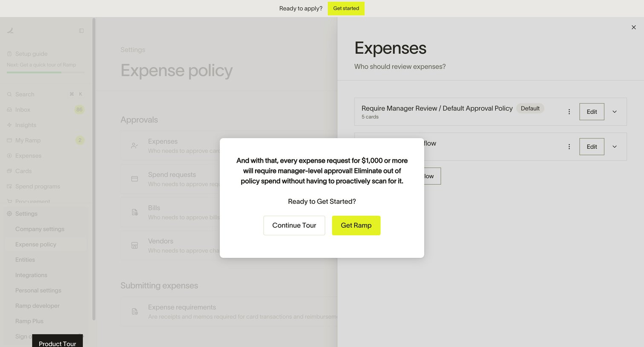
Task: Click the sidebar vertical scrollbar
Action: point(94,169)
